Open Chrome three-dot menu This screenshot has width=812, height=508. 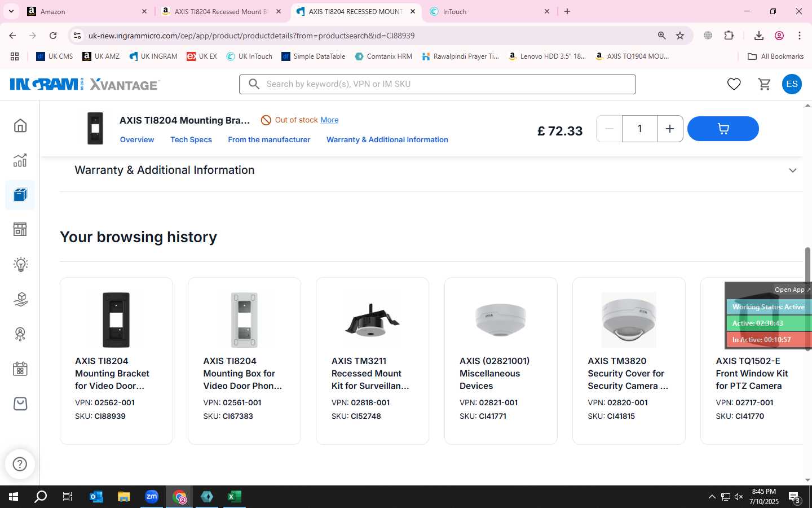click(x=799, y=36)
